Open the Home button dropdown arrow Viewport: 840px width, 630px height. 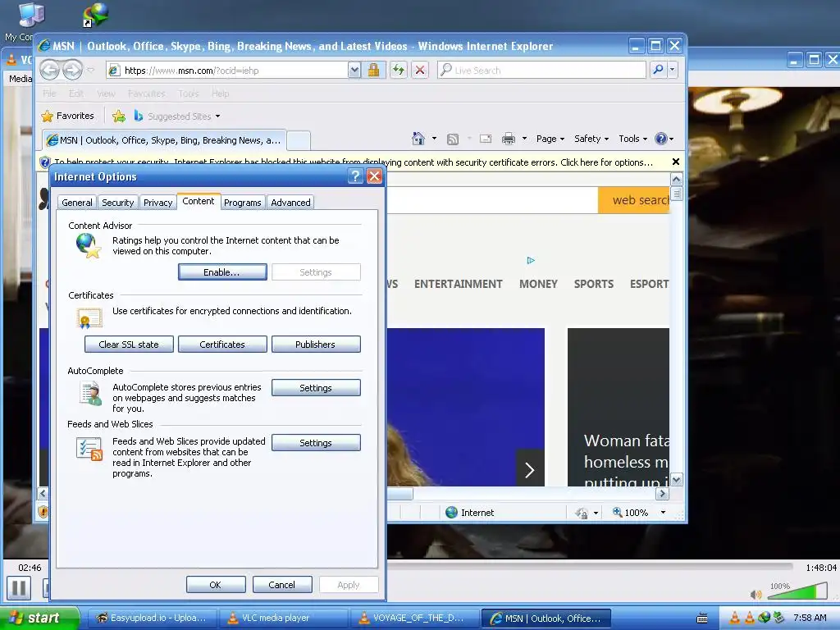[x=434, y=139]
